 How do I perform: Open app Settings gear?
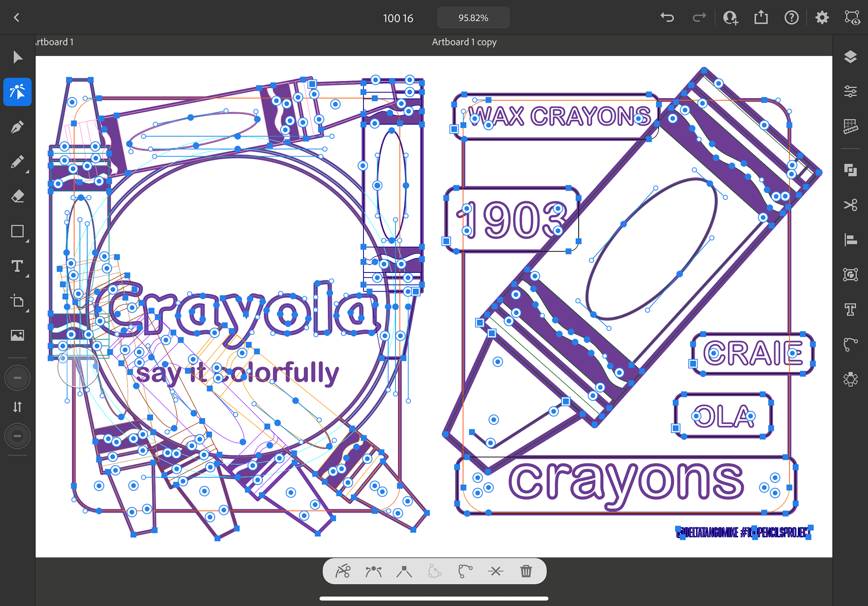point(822,18)
